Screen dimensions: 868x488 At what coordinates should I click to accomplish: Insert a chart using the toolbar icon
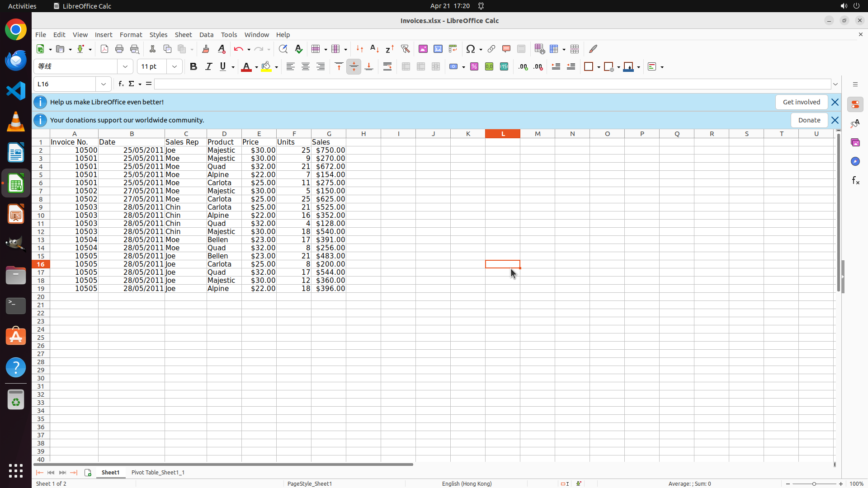(x=438, y=49)
